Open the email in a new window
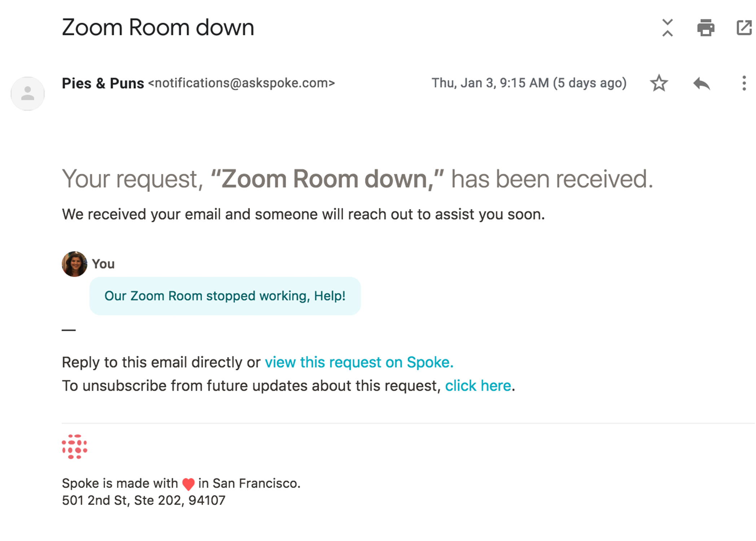The image size is (756, 541). [744, 28]
